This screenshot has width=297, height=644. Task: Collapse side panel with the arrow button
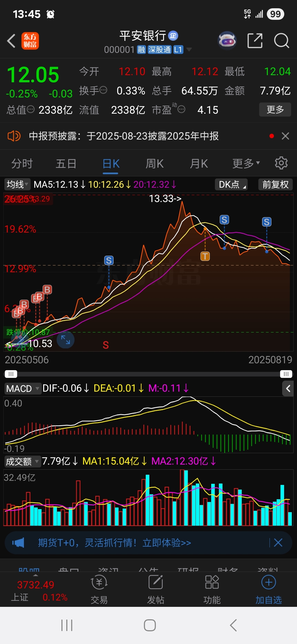[288, 389]
